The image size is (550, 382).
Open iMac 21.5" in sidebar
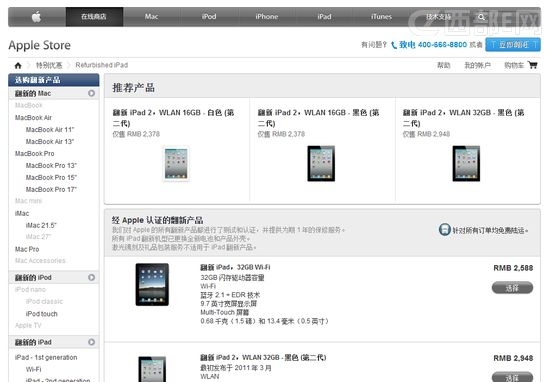tap(41, 225)
